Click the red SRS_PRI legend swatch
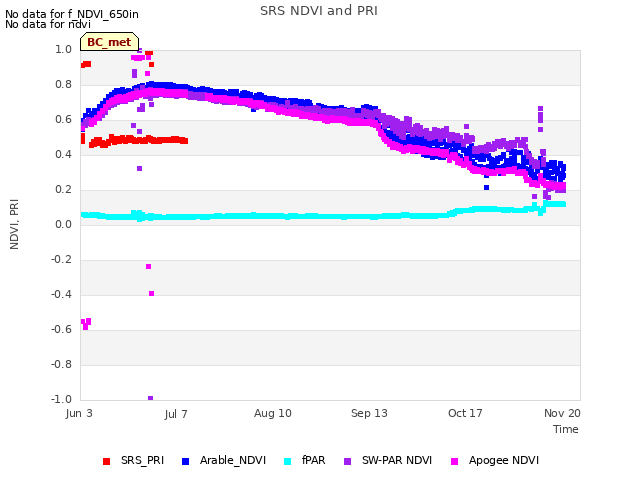 tap(107, 461)
